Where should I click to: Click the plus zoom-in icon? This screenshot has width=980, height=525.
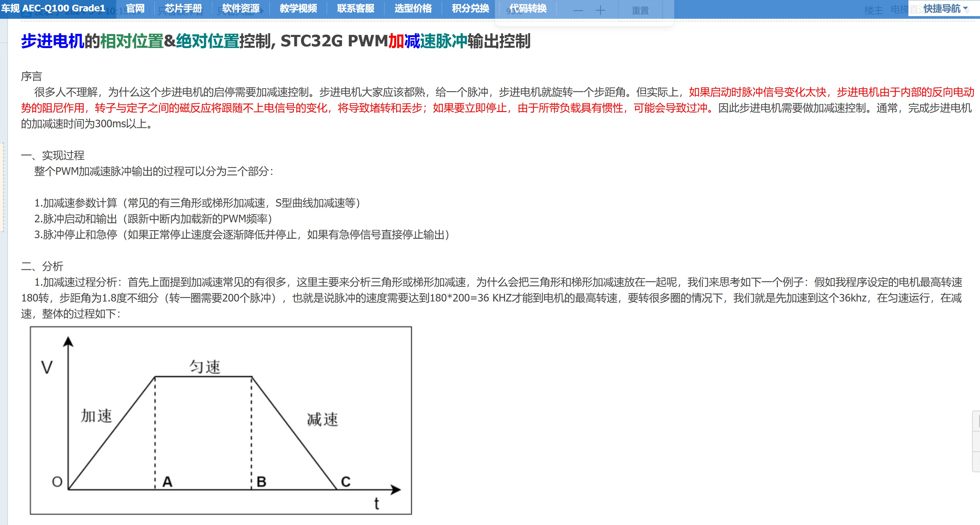click(600, 11)
